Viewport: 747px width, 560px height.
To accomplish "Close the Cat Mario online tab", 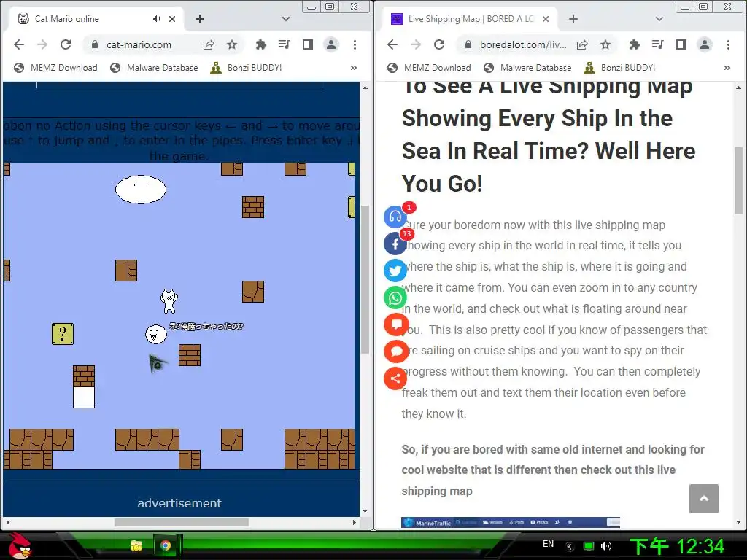I will coord(172,19).
